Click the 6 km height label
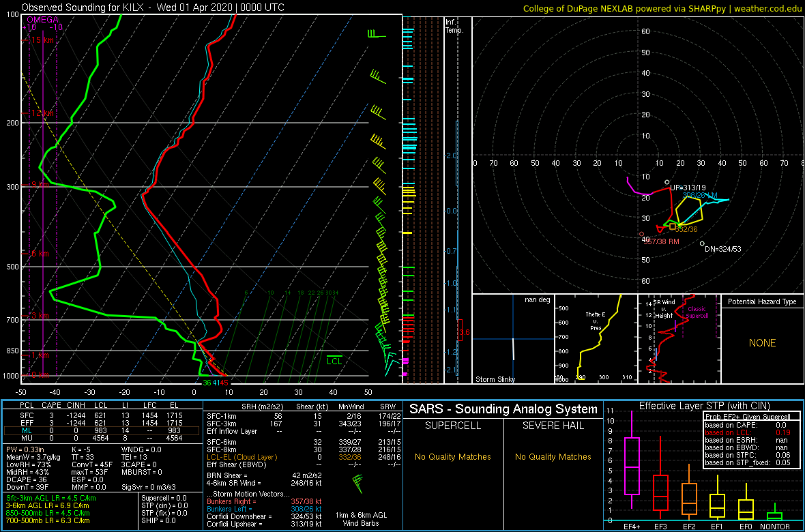The height and width of the screenshot is (532, 805). pos(40,254)
